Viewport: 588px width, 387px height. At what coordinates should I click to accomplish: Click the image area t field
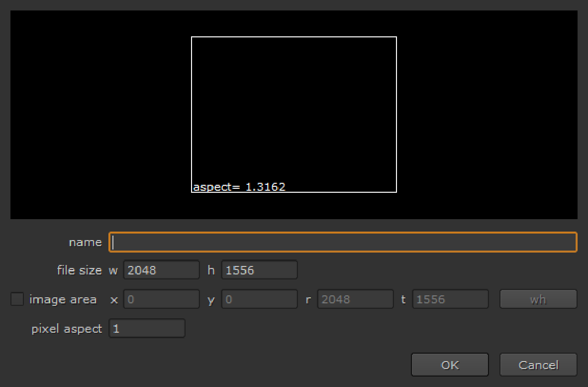[450, 299]
